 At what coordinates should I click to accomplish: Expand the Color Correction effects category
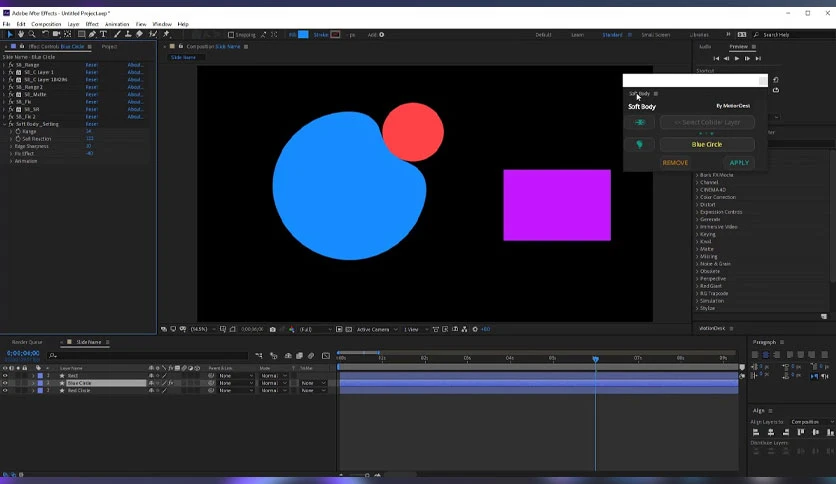coord(697,197)
